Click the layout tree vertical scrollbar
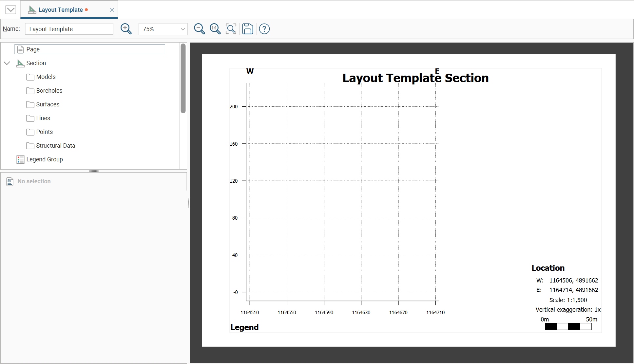The image size is (634, 364). [183, 79]
